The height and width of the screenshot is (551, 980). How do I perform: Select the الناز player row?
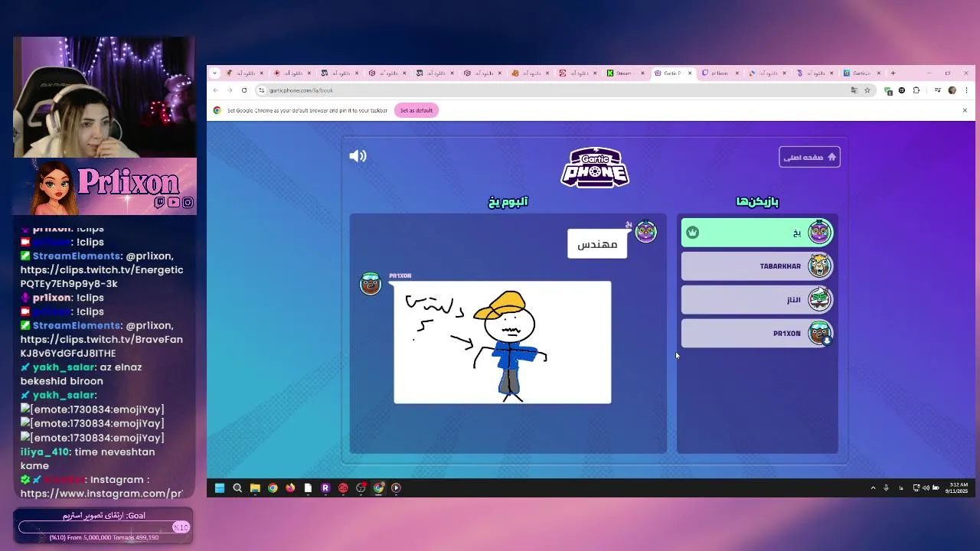[757, 300]
